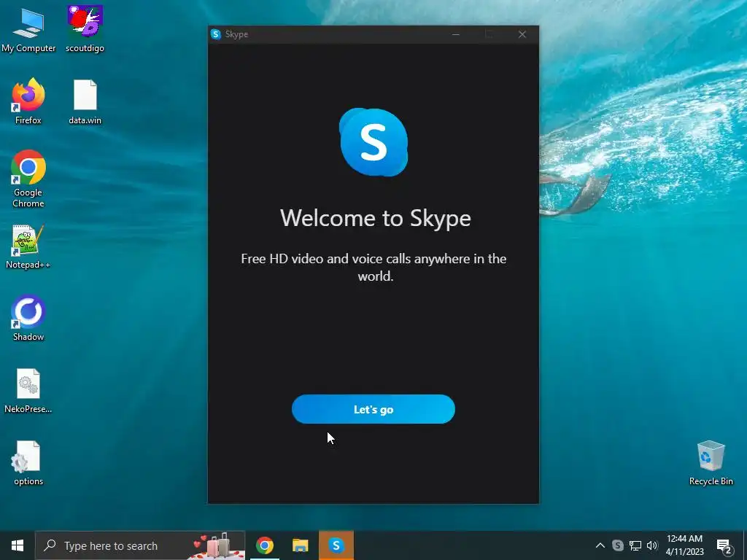Click the Skype taskbar button
The width and height of the screenshot is (747, 560).
(x=336, y=545)
